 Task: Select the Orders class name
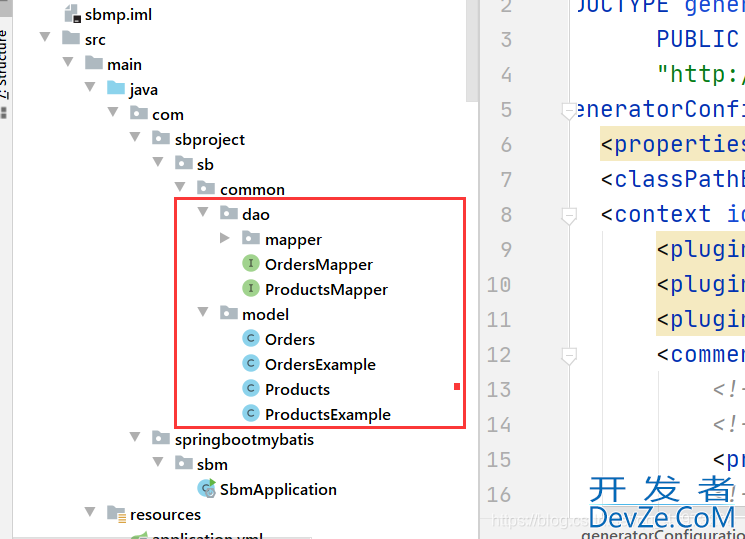[290, 340]
